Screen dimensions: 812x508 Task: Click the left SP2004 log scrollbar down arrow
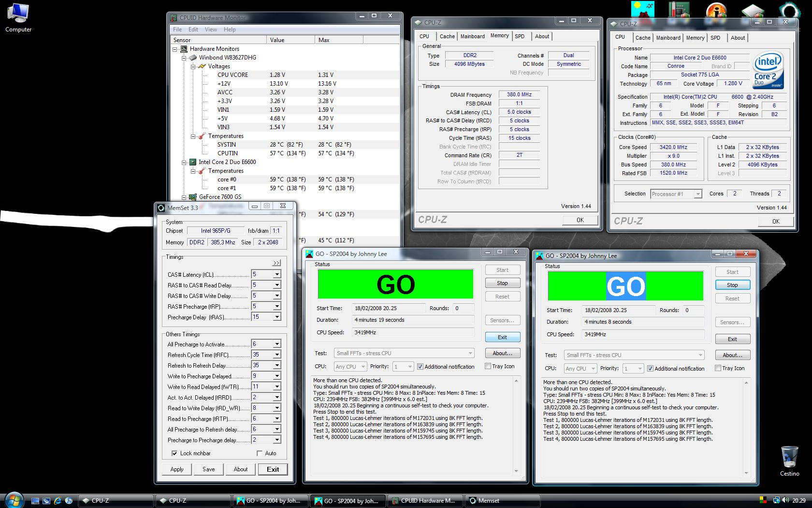pos(516,471)
